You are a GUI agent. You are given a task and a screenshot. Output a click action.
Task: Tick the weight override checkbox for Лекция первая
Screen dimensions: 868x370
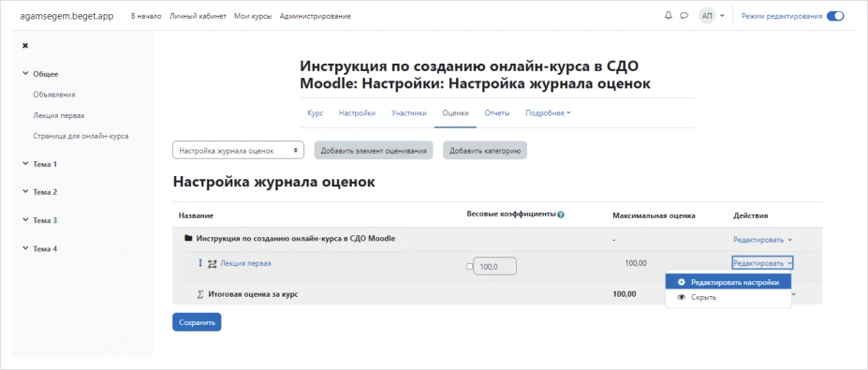coord(469,266)
